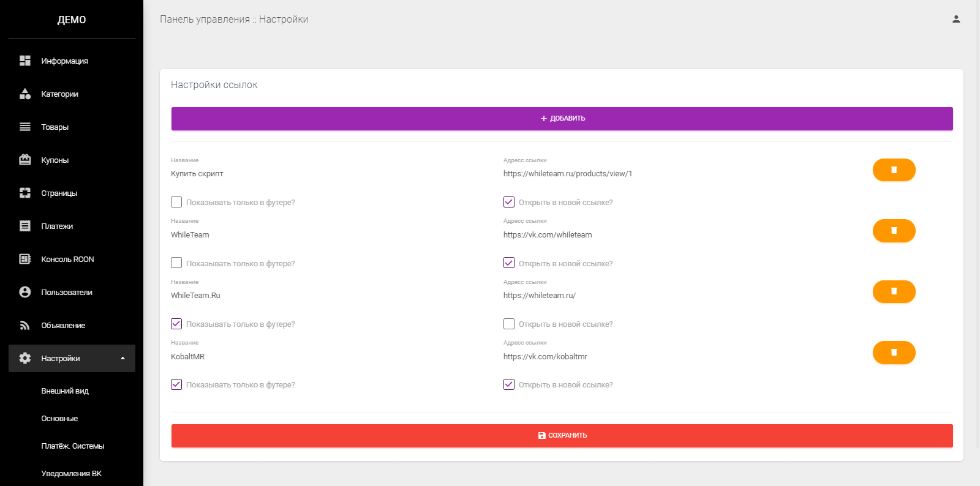Image resolution: width=980 pixels, height=486 pixels.
Task: Open the user account icon
Action: 956,19
